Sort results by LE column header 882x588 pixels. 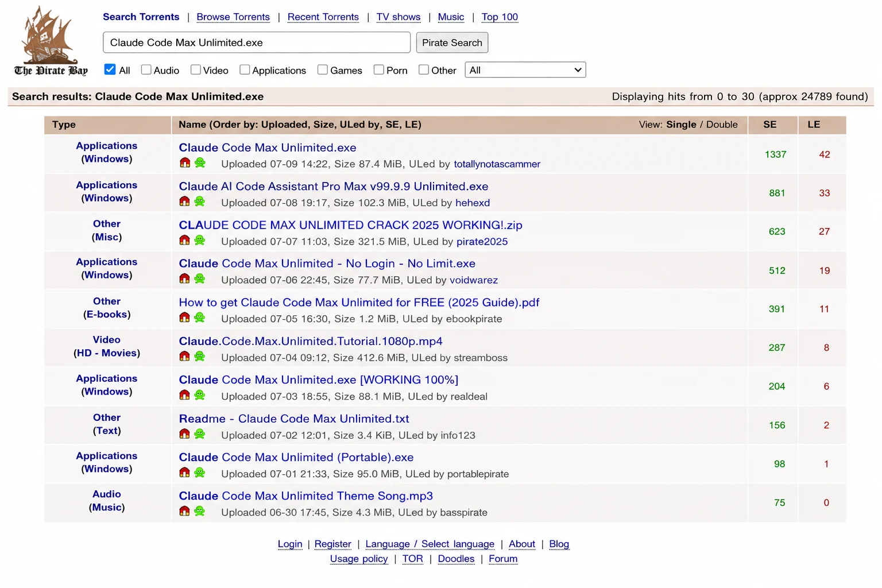tap(814, 125)
